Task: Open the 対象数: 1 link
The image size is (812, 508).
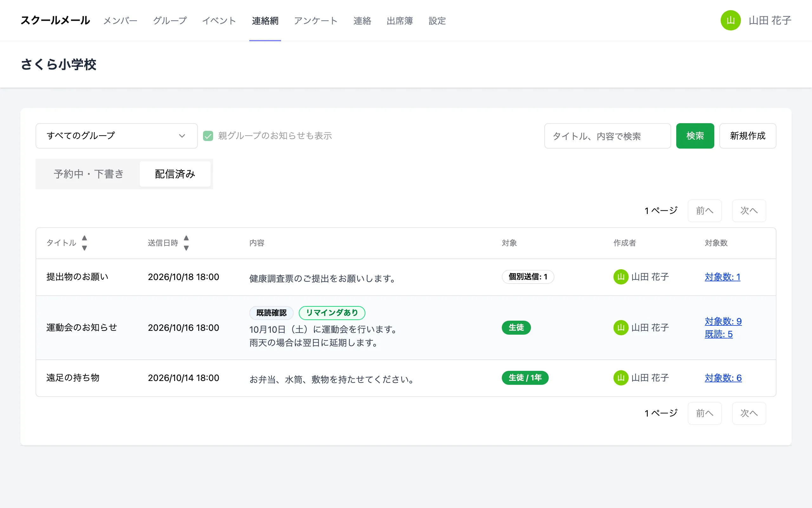Action: point(723,277)
